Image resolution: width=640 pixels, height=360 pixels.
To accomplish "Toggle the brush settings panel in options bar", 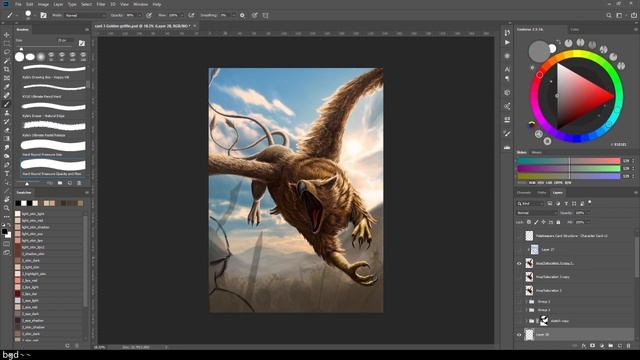I will (x=43, y=16).
